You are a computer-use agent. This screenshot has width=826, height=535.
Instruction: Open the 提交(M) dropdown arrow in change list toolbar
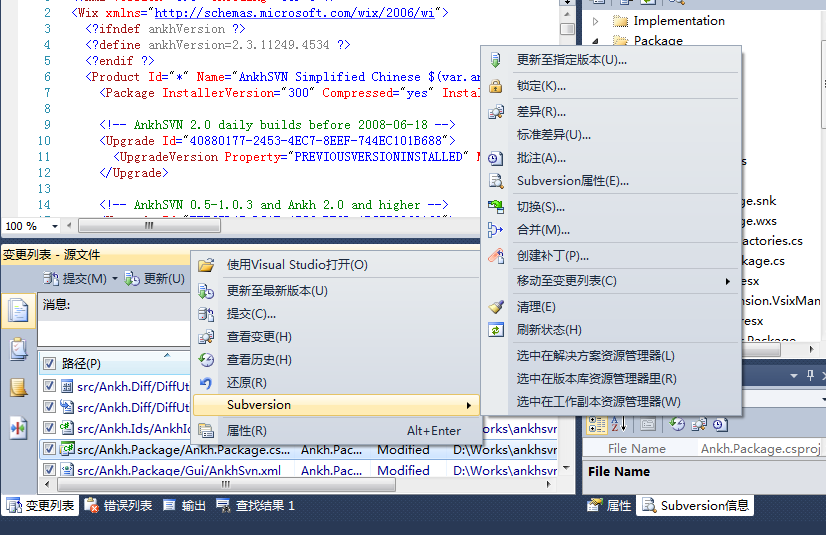click(114, 279)
